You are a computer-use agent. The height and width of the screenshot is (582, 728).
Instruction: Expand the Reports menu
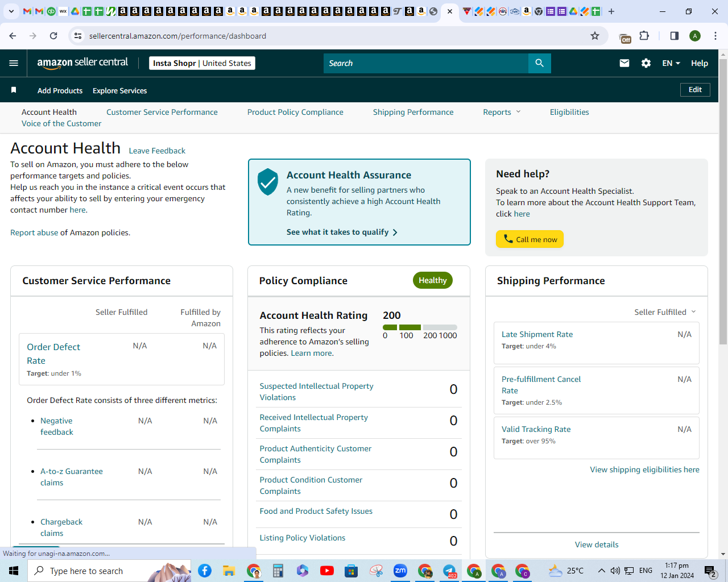(502, 112)
